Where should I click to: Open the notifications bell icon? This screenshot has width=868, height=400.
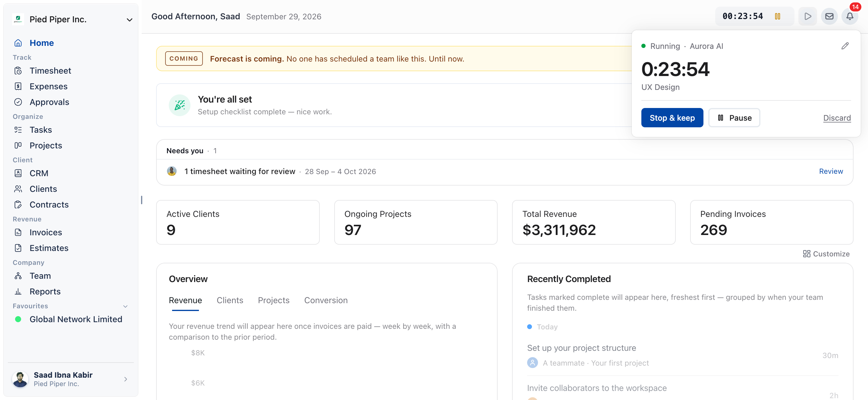[850, 16]
